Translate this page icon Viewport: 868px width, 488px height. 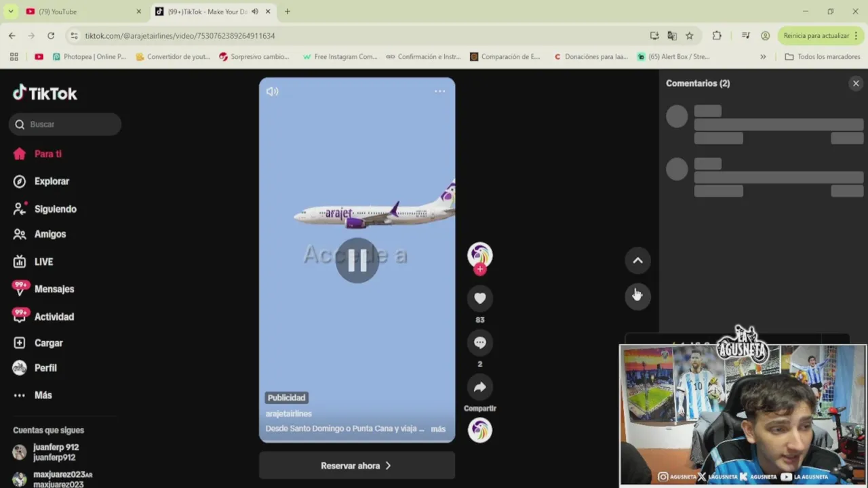672,36
